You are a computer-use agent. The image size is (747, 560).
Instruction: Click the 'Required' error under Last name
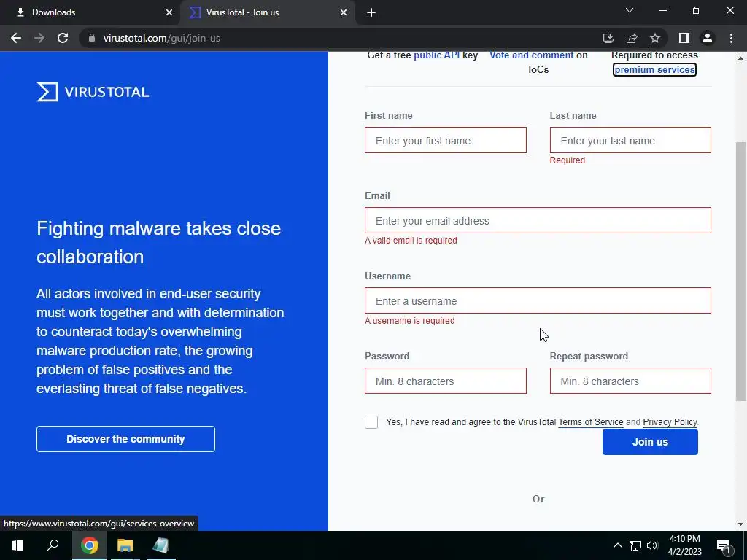tap(568, 160)
